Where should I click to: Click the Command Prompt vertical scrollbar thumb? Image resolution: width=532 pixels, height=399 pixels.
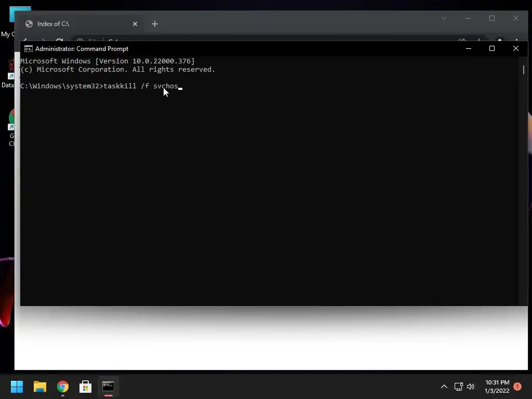coord(524,70)
